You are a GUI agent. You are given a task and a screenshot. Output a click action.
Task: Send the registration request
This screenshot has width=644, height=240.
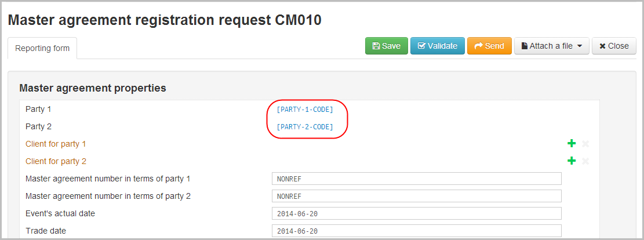pos(489,46)
